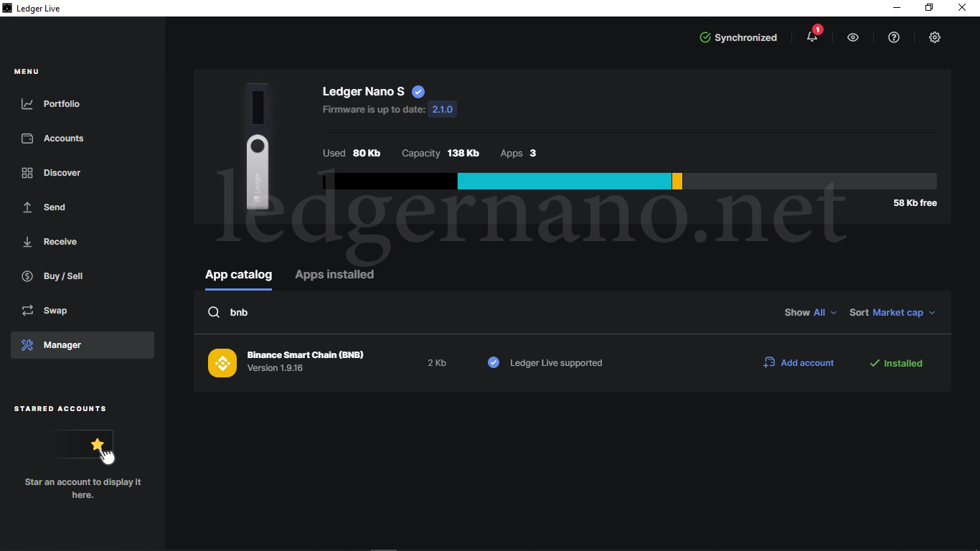Click the search magnifier icon
The width and height of the screenshot is (980, 551).
[x=214, y=313]
